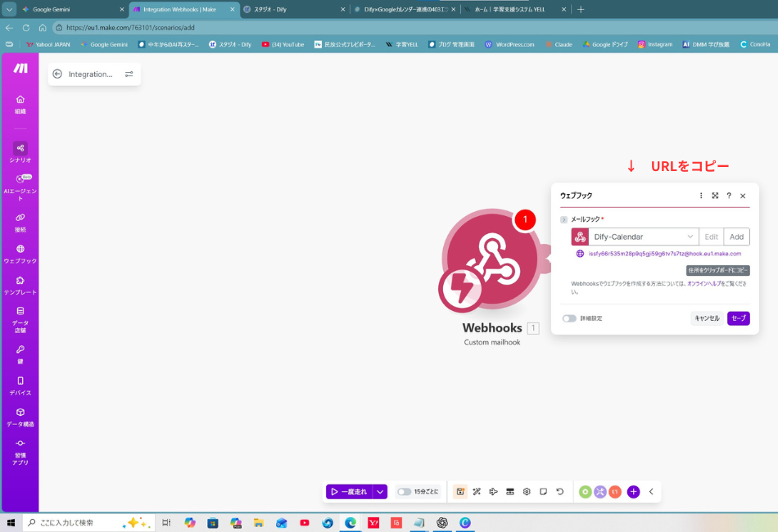Click the undo arrow in bottom toolbar

(560, 492)
